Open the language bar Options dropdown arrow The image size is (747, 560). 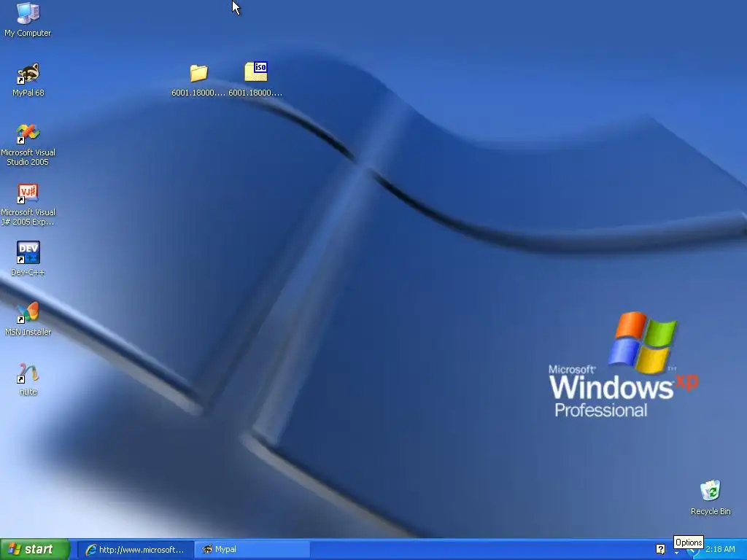(x=676, y=553)
